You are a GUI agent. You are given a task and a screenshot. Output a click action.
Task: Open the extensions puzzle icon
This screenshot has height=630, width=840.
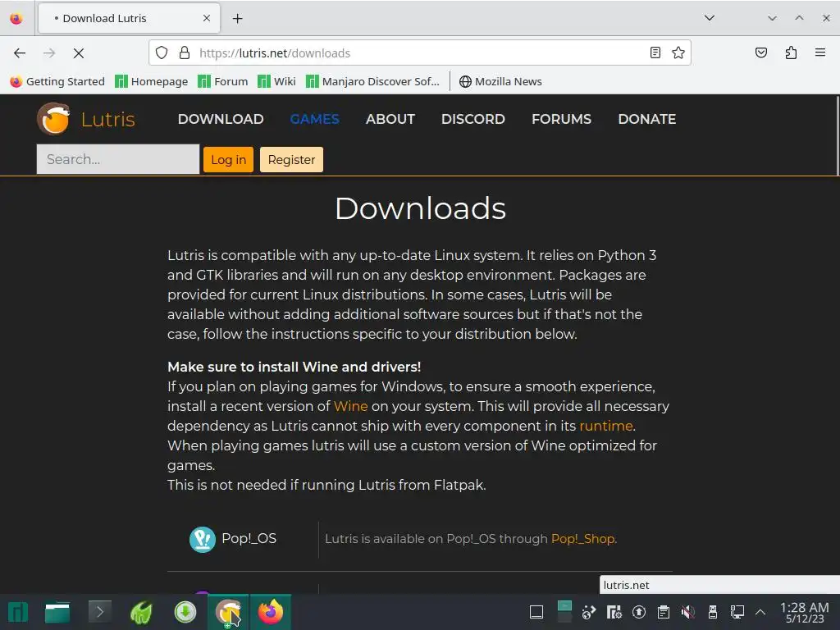[791, 52]
